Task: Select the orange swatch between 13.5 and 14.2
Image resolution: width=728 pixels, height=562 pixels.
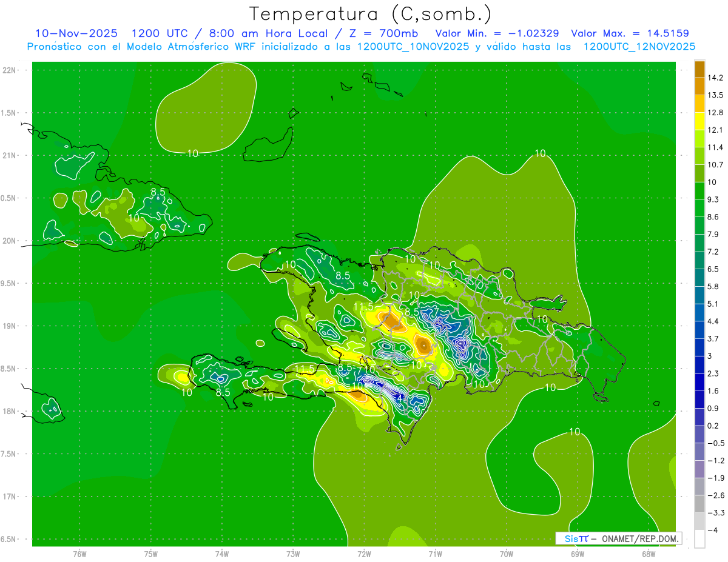Action: 699,86
